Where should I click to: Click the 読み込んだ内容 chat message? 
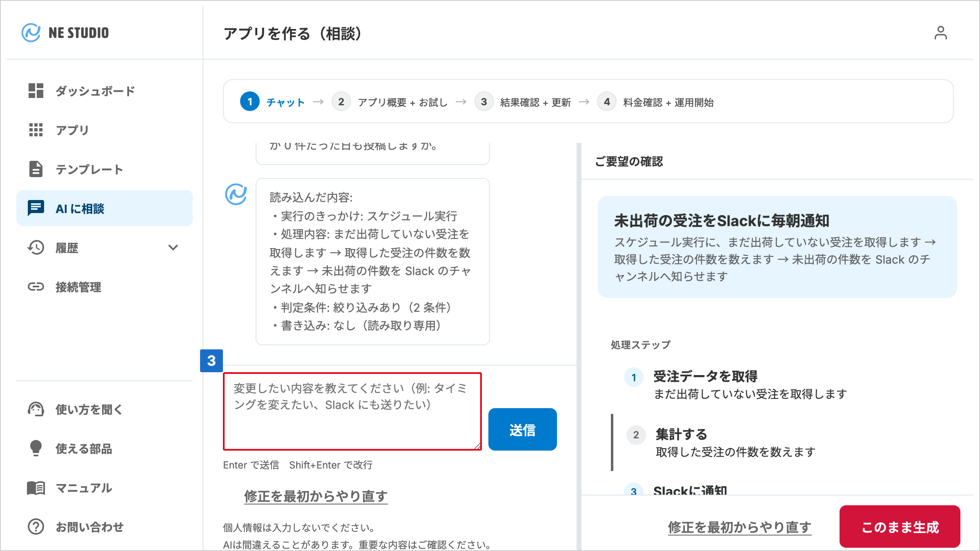pos(372,261)
